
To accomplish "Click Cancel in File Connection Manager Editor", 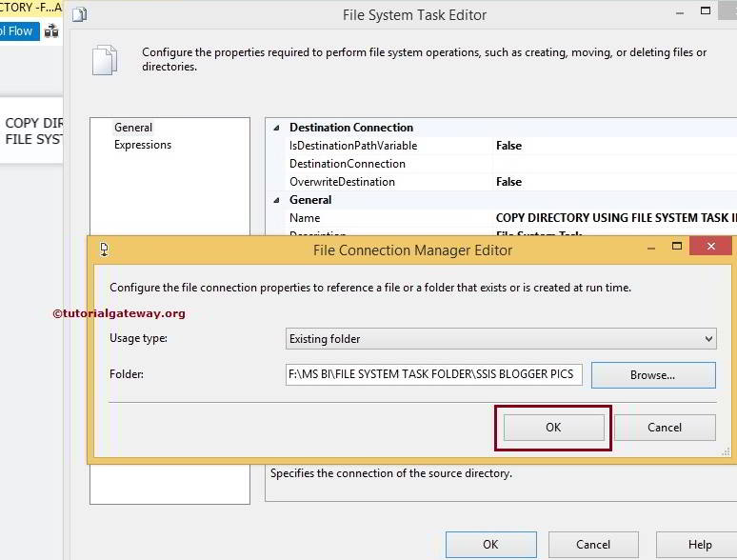I will 665,428.
